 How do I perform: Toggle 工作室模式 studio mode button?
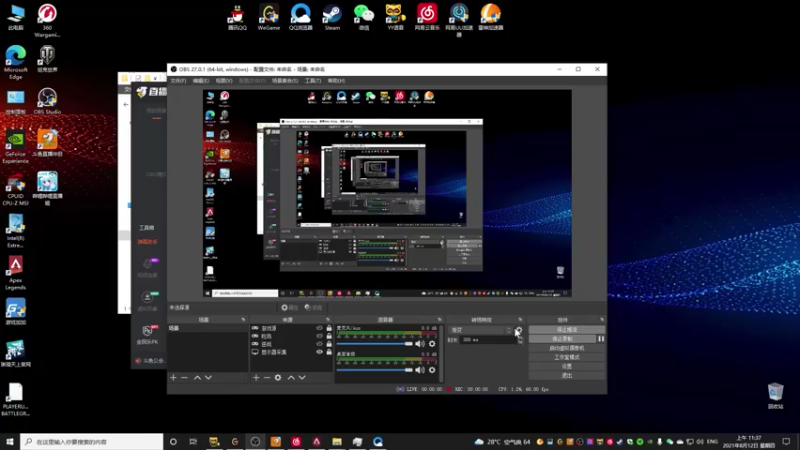(x=567, y=357)
